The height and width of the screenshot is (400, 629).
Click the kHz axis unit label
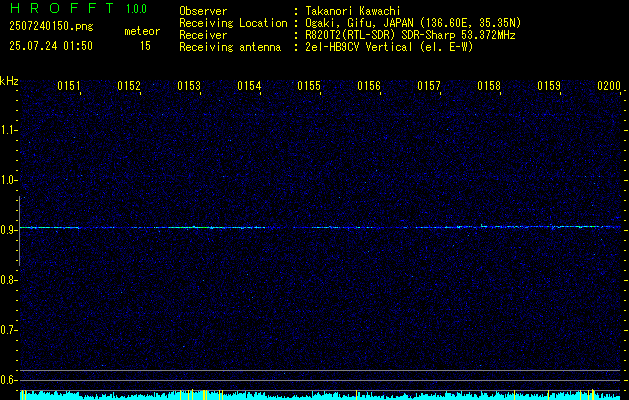[9, 81]
